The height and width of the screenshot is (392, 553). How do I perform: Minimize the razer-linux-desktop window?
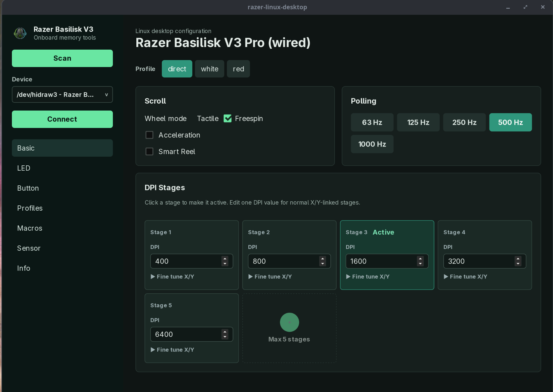pos(508,7)
